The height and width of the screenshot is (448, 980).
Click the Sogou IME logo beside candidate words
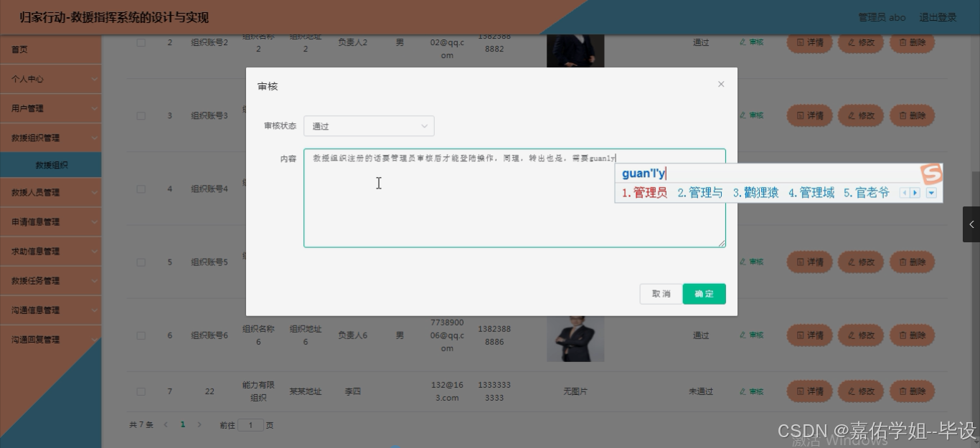coord(930,173)
